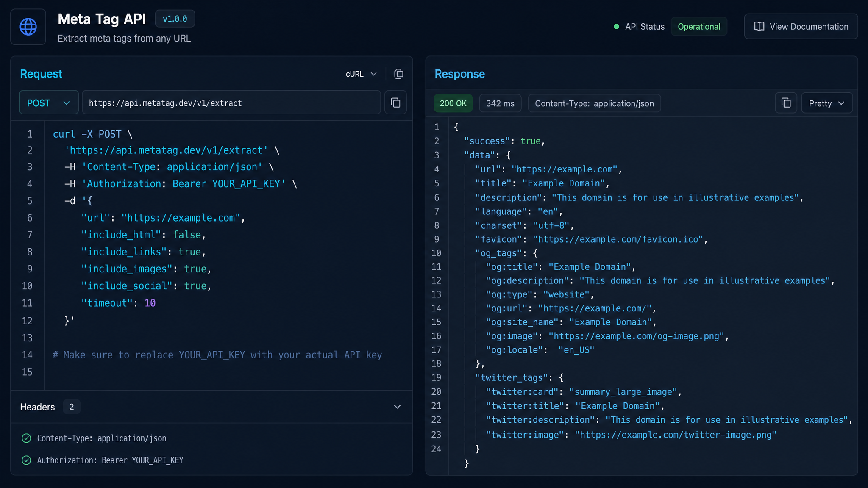Viewport: 868px width, 488px height.
Task: Click the v1.0.0 version badge
Action: (175, 19)
